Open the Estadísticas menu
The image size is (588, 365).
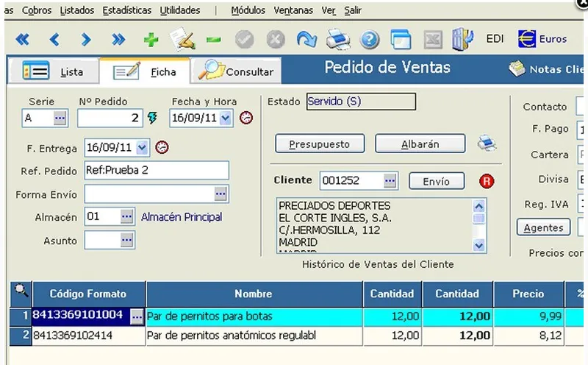click(x=127, y=10)
